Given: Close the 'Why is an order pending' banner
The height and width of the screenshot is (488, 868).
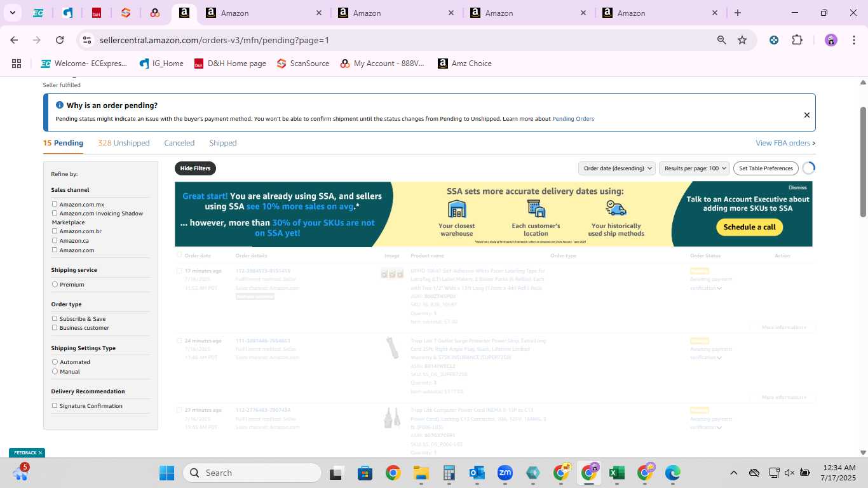Looking at the screenshot, I should pos(807,115).
